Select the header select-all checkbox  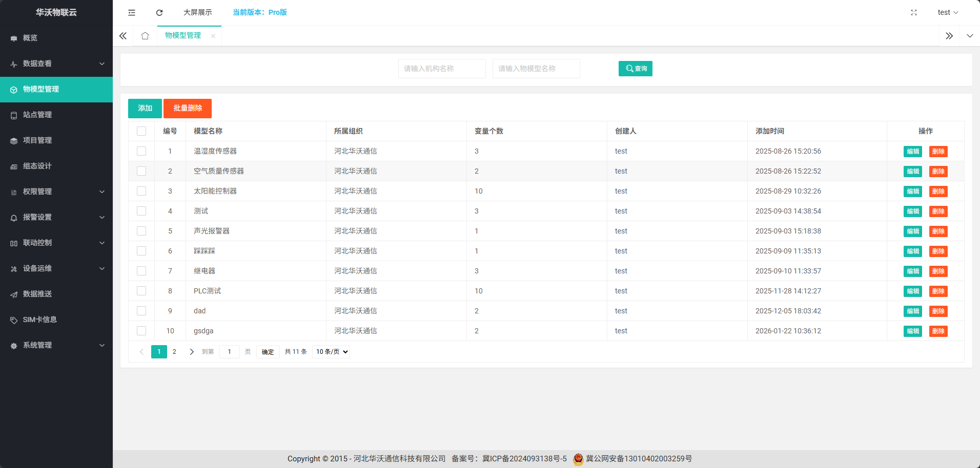[x=141, y=131]
